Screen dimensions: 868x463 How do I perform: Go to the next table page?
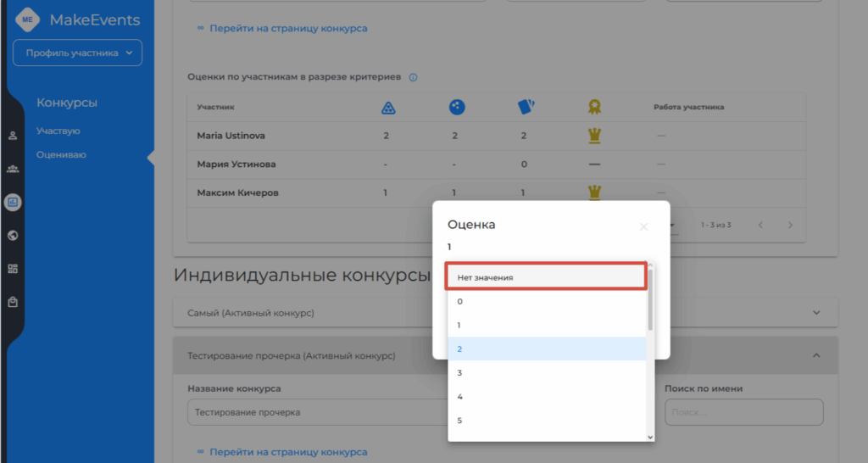[790, 225]
